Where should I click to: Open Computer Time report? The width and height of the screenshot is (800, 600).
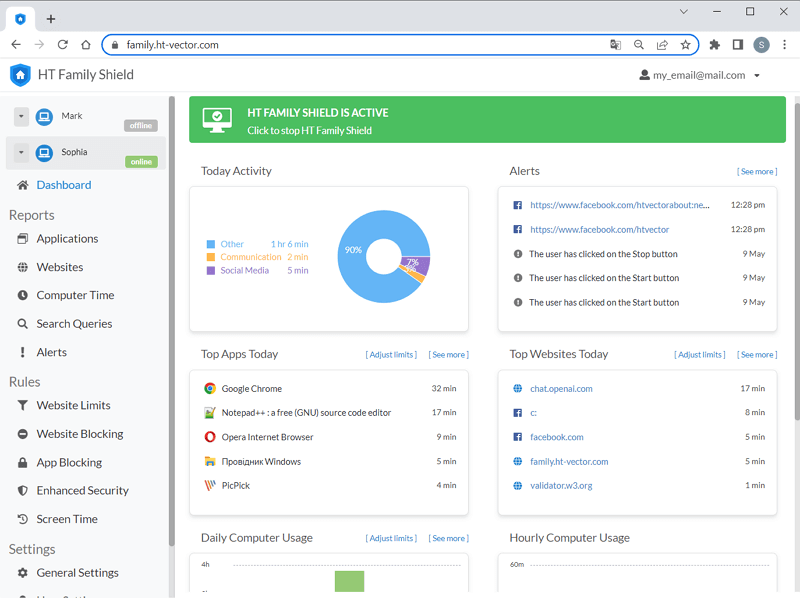pyautogui.click(x=76, y=295)
